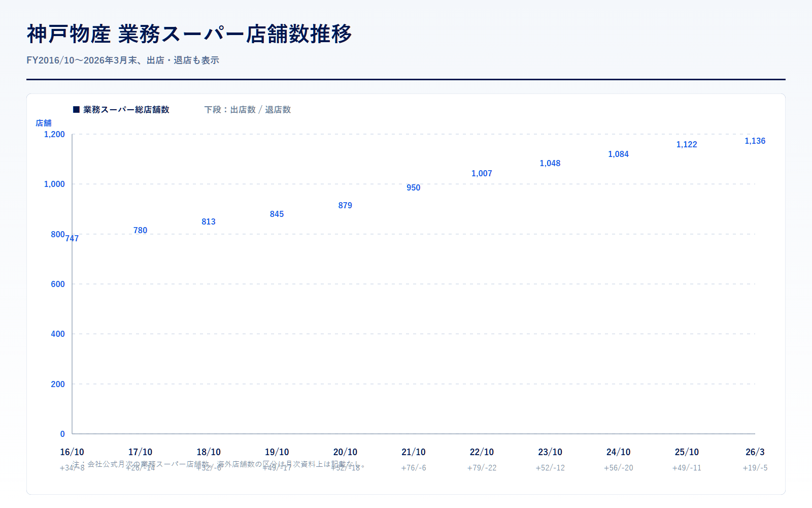Viewport: 812px width, 508px height.
Task: Click the y-axis value 1,000
Action: click(x=54, y=184)
